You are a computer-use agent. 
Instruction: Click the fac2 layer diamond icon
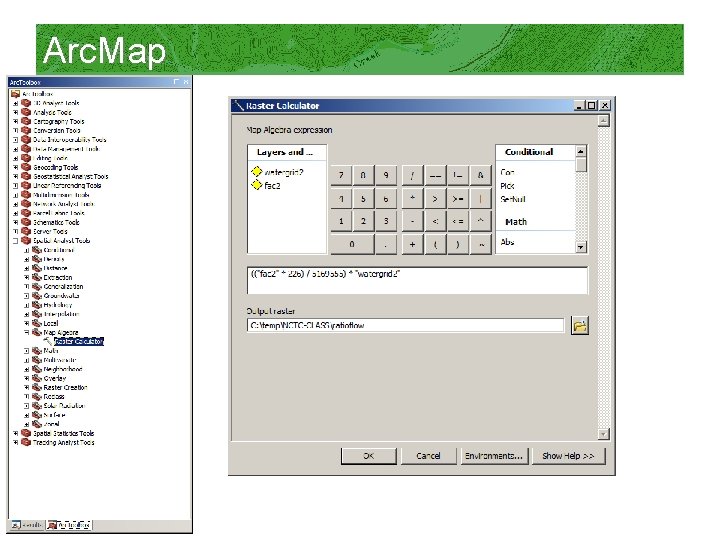pos(257,185)
